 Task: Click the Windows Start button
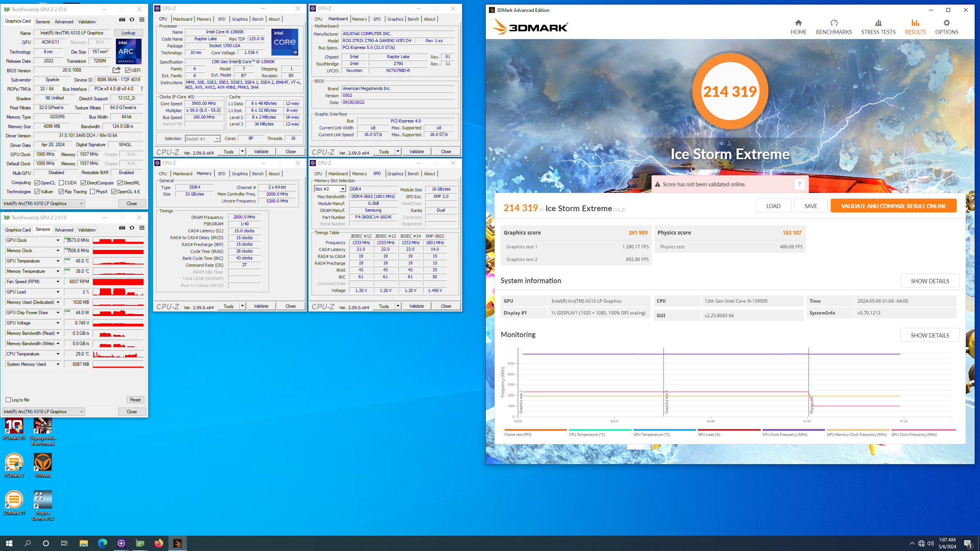click(9, 543)
